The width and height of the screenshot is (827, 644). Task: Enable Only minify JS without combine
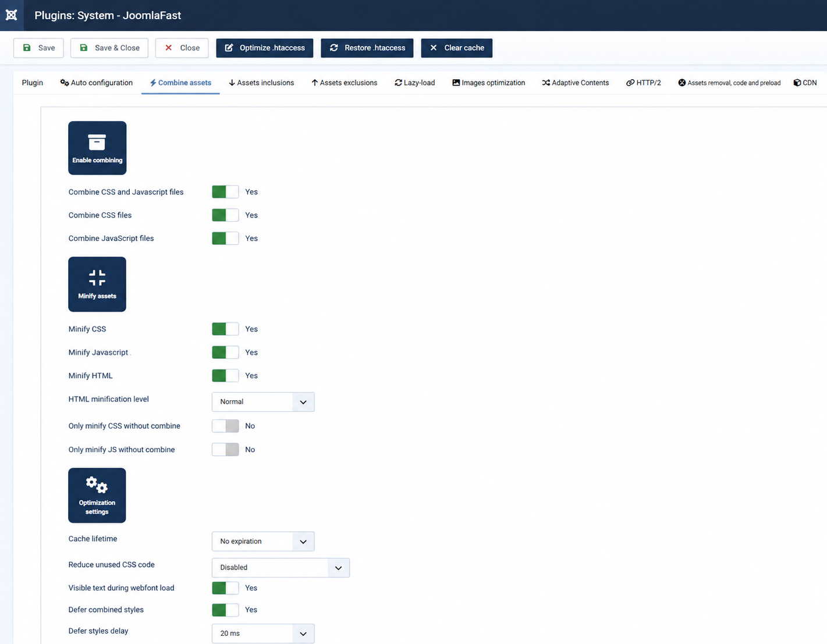coord(225,450)
